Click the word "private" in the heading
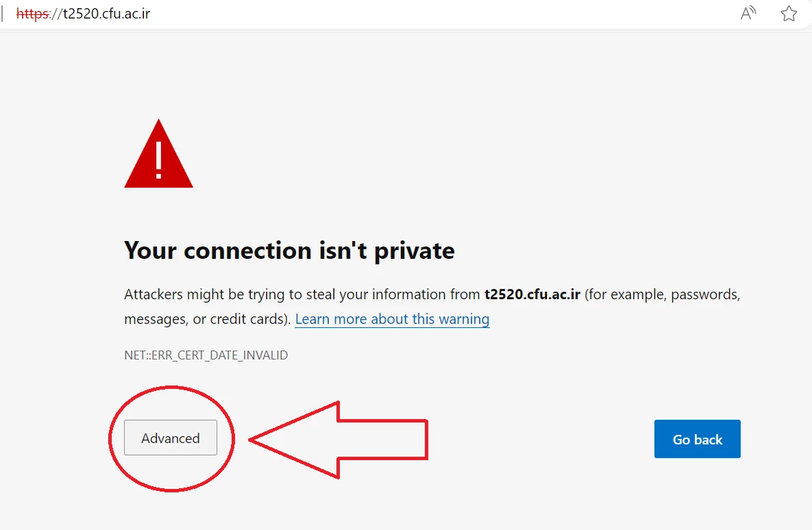 (x=414, y=251)
